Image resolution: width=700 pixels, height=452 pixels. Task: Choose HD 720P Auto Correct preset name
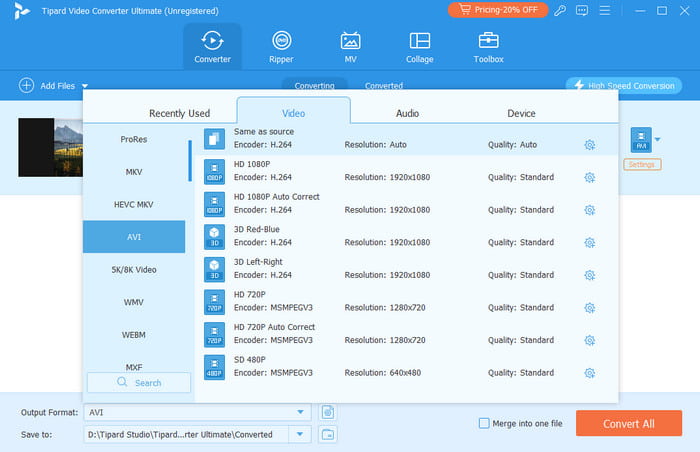274,327
